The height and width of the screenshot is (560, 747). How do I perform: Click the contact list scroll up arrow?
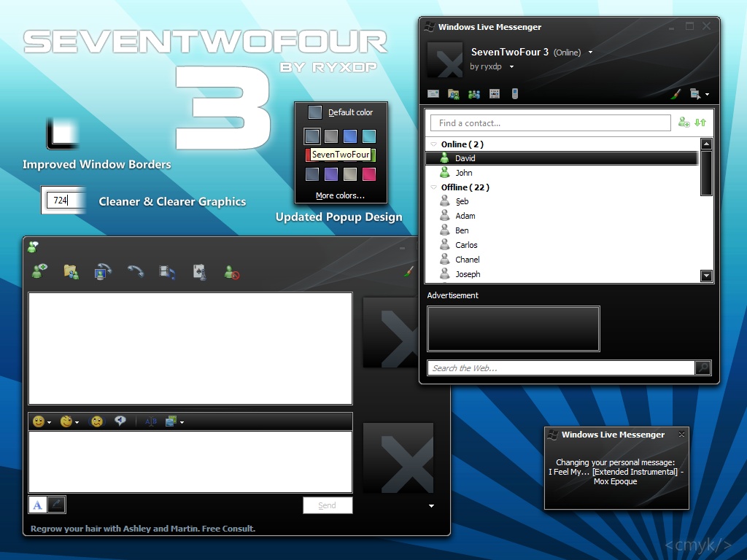[706, 144]
